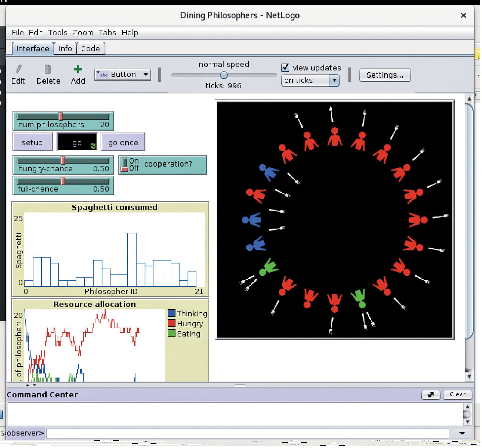The width and height of the screenshot is (482, 448).
Task: Clear the Command Center output
Action: click(457, 395)
